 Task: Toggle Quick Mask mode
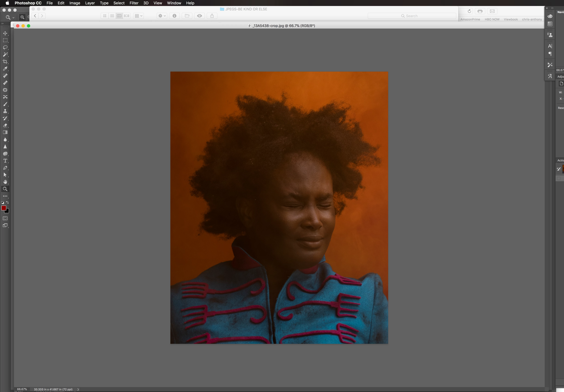point(5,218)
